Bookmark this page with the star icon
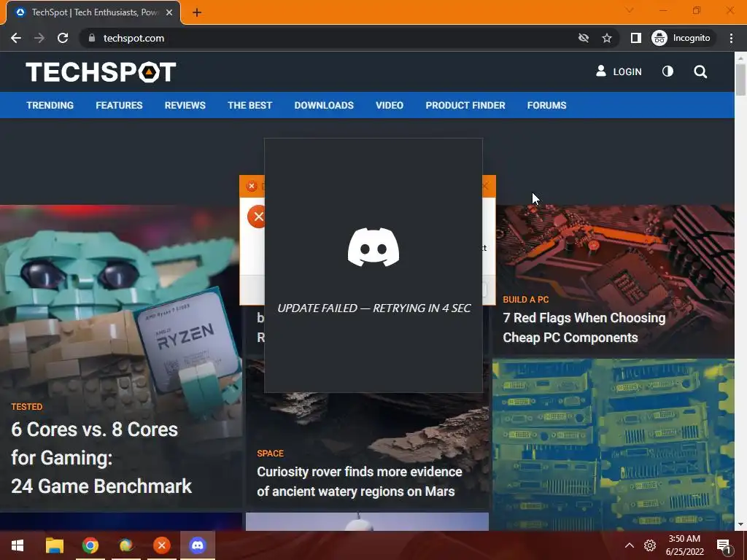The image size is (747, 560). pos(606,38)
